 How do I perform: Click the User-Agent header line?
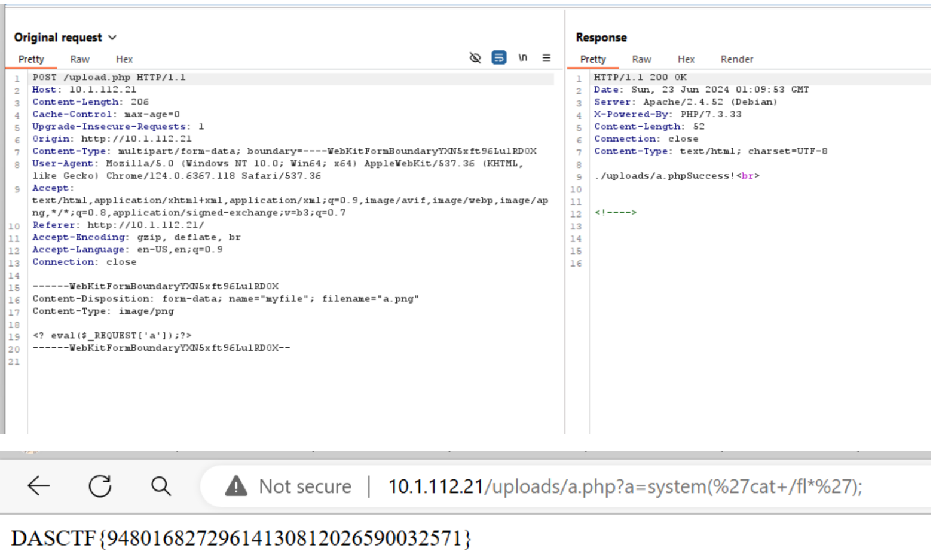278,169
